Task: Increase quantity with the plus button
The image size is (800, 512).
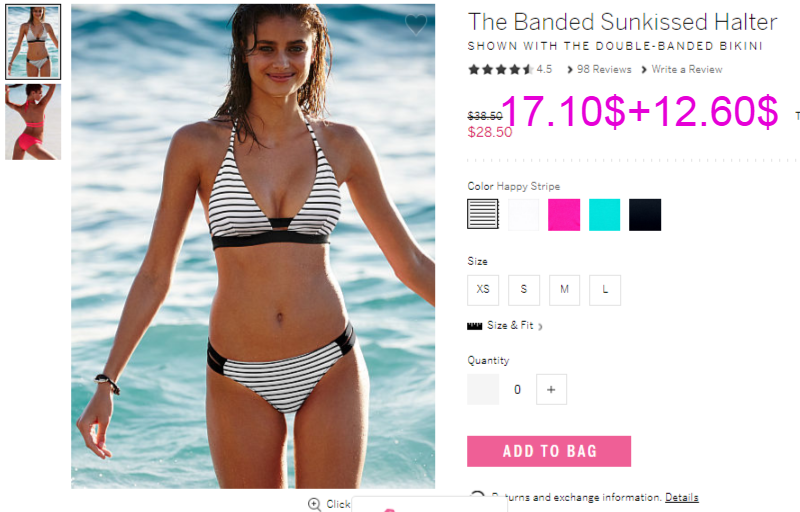Action: tap(551, 390)
